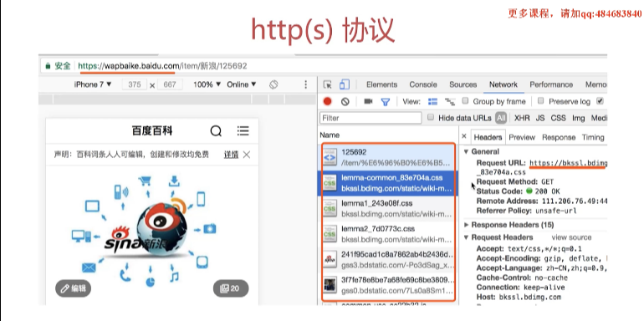The width and height of the screenshot is (644, 321).
Task: Toggle the blue filter funnel icon
Action: click(386, 102)
